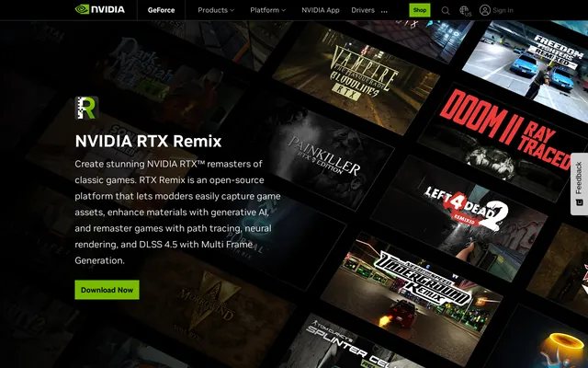Click the Download Now button

(x=107, y=290)
